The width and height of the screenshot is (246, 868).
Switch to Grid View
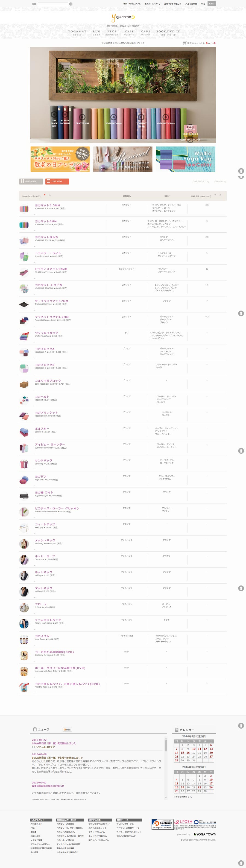point(31,181)
